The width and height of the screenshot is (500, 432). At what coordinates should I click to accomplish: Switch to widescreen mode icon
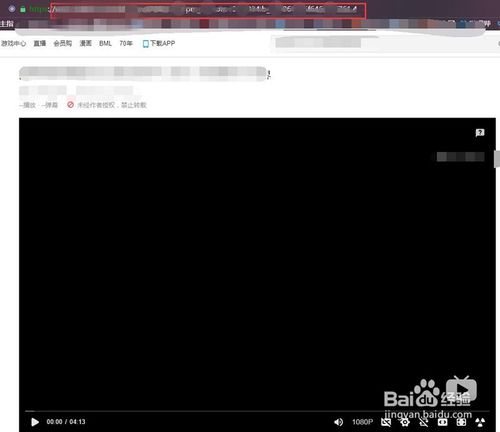442,422
